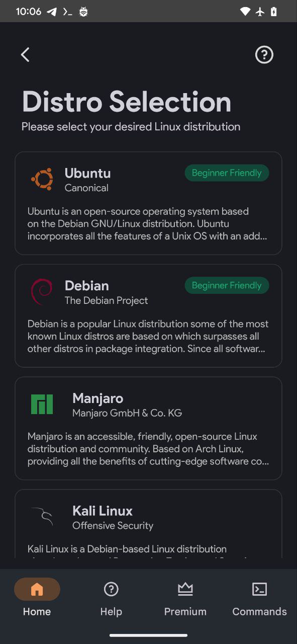The height and width of the screenshot is (644, 297).
Task: Click the Beginner Friendly badge on Ubuntu
Action: click(x=227, y=173)
